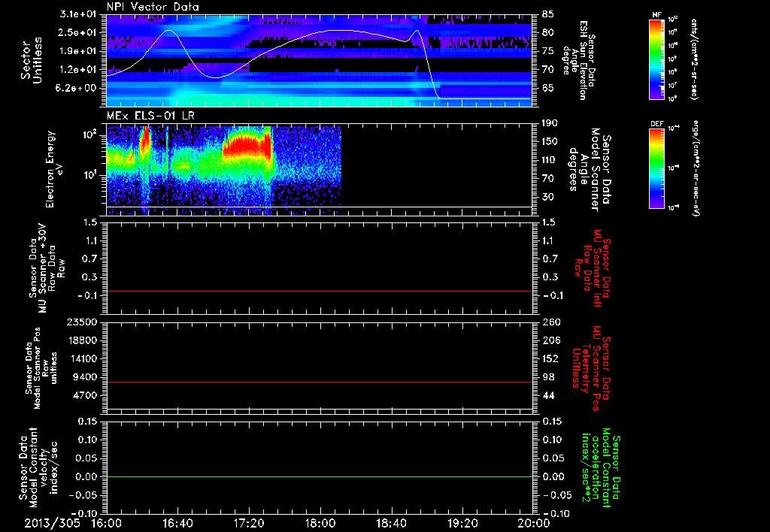This screenshot has height=532, width=770.
Task: Select the NF rainbow color bar
Action: (x=657, y=59)
